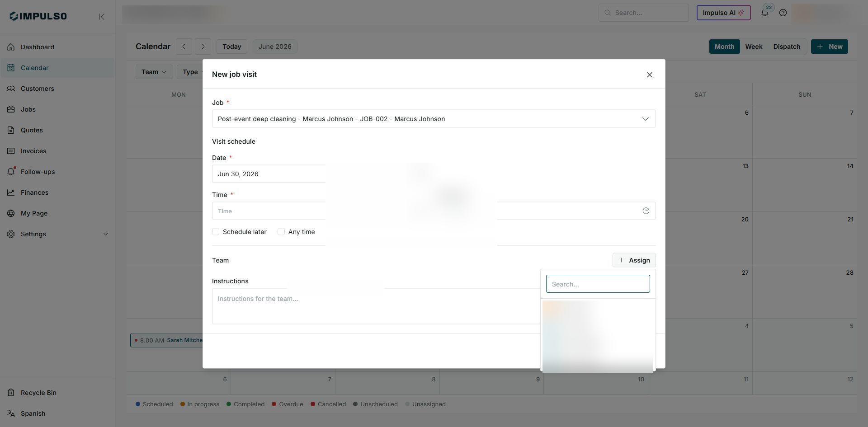This screenshot has width=868, height=427.
Task: Click the Completed legend entry
Action: tap(245, 404)
